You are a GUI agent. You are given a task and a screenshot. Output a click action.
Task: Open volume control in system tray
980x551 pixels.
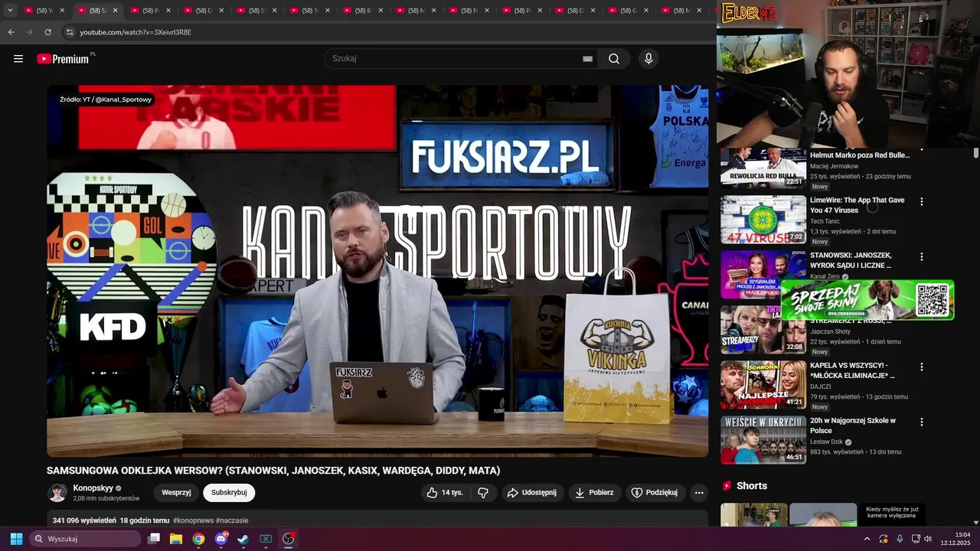pos(928,539)
